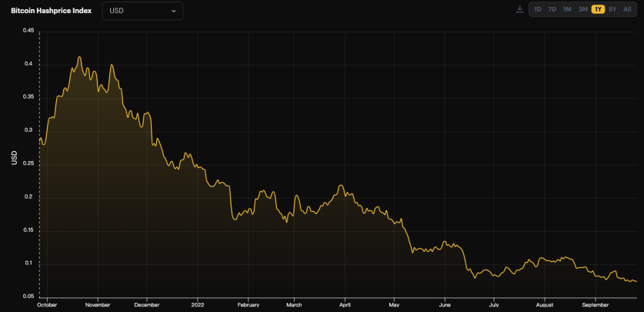The image size is (644, 312).
Task: Click the 2022 label on the time axis
Action: pyautogui.click(x=198, y=305)
